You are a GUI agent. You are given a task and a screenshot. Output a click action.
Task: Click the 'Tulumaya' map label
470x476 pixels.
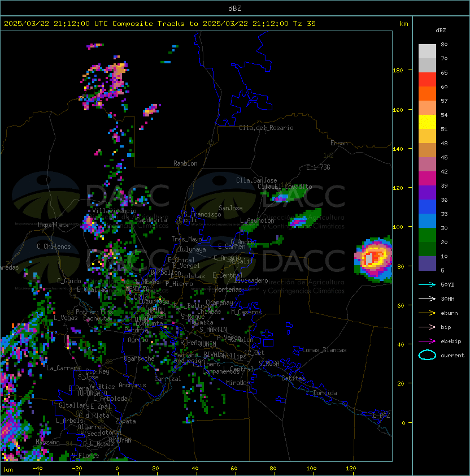[193, 249]
